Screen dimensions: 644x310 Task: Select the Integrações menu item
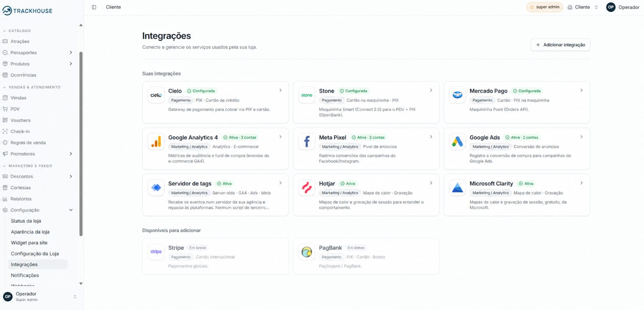click(37, 265)
